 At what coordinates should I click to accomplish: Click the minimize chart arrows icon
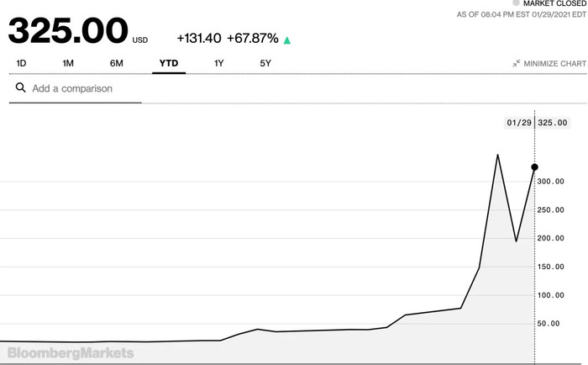click(x=517, y=63)
